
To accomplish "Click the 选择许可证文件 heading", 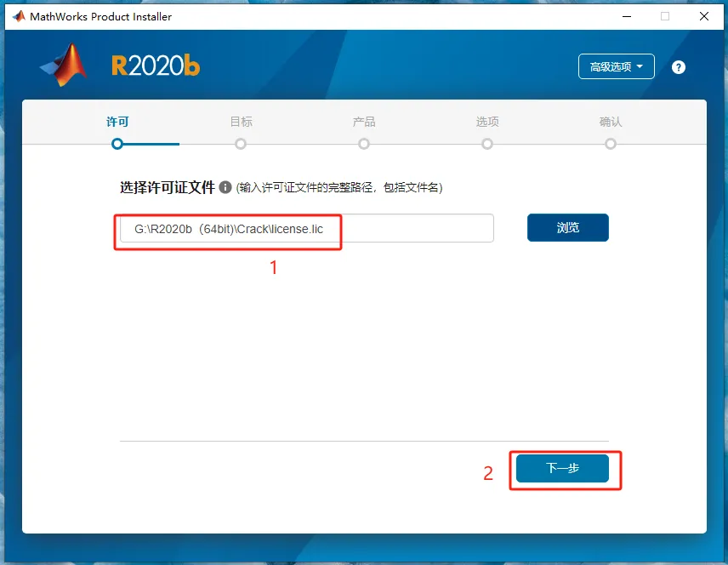I will click(x=168, y=187).
